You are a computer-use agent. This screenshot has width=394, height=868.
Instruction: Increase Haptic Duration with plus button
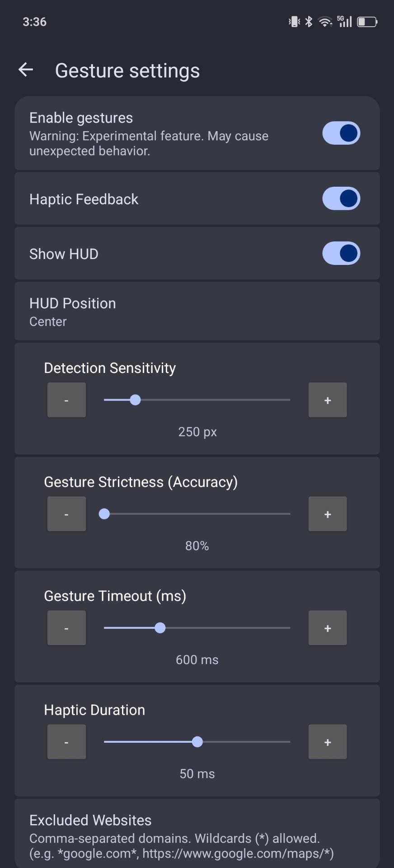[x=328, y=742]
